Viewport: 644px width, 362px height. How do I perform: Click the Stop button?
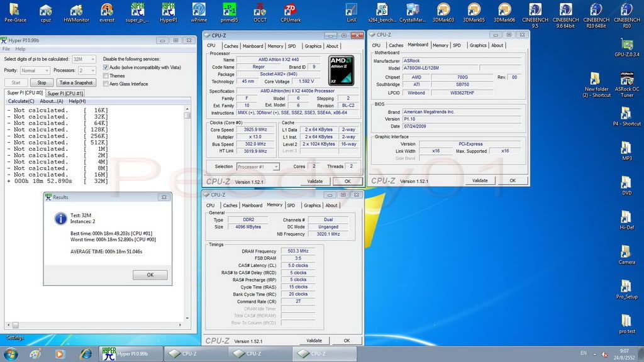tap(42, 82)
